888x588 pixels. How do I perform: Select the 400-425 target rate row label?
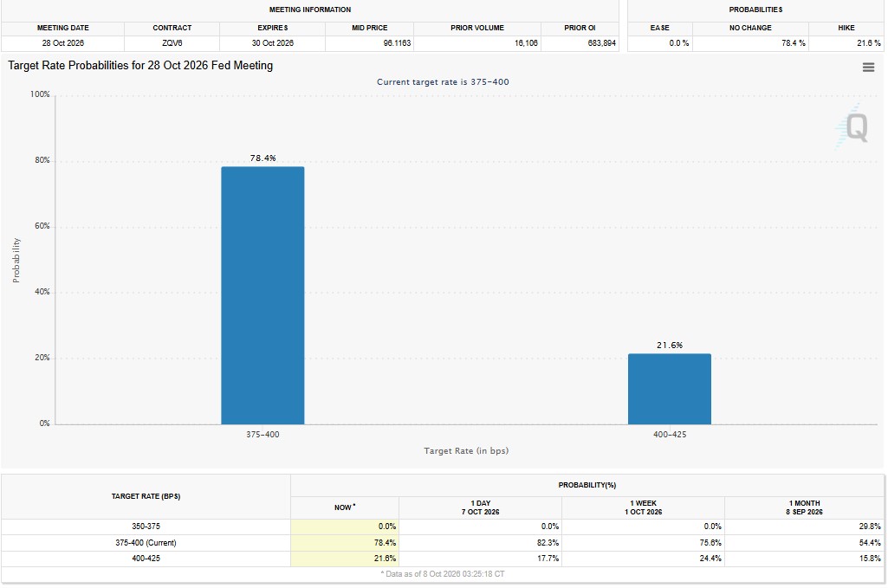tap(146, 559)
